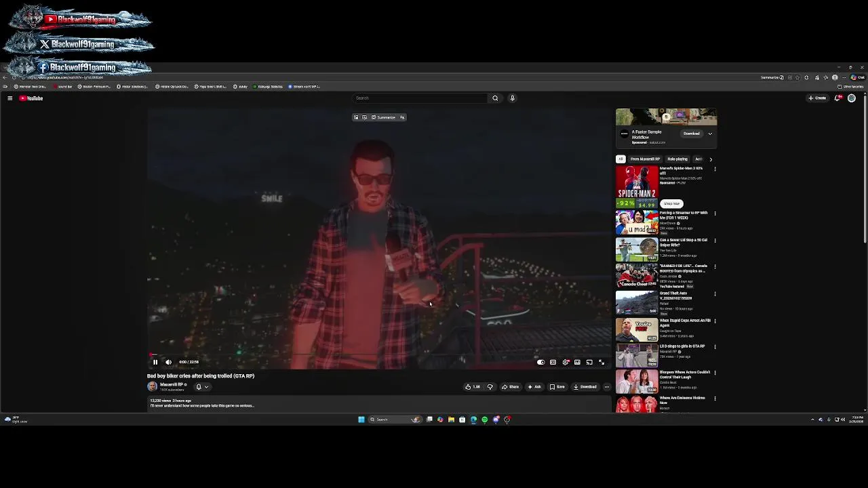This screenshot has height=488, width=868.
Task: Open the Create button
Action: (x=817, y=98)
